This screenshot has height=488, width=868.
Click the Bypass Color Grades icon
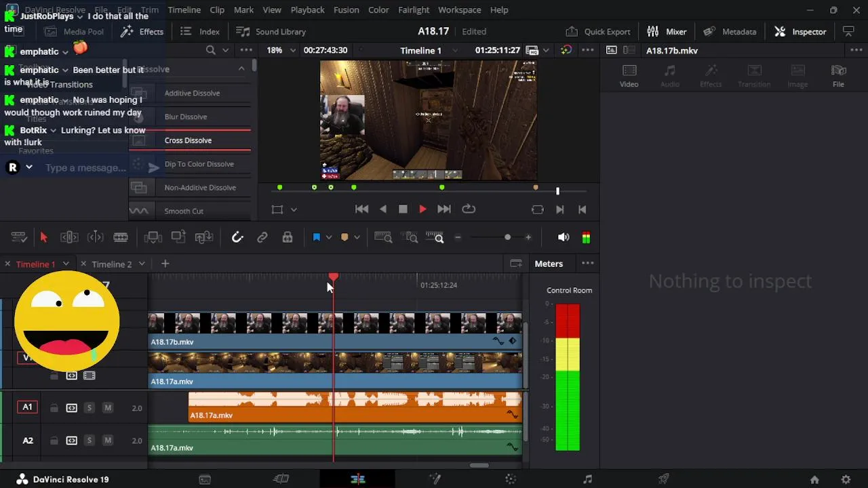point(566,50)
